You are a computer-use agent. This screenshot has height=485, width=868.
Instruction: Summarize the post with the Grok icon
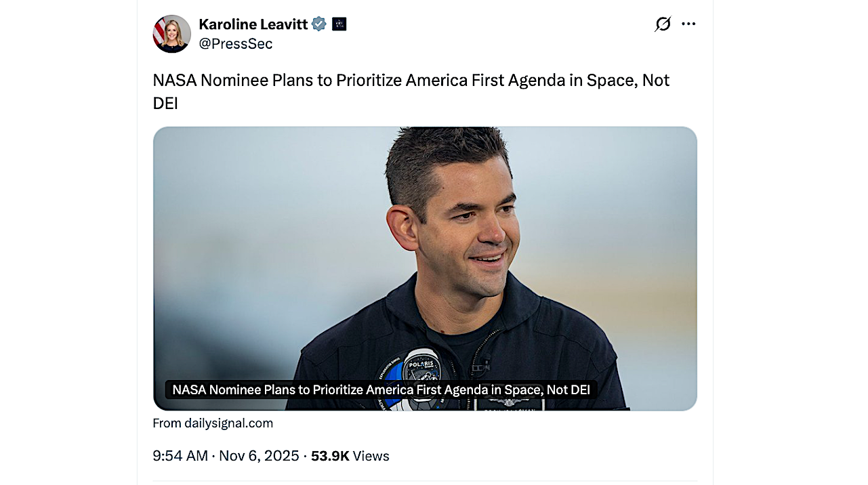pos(662,24)
